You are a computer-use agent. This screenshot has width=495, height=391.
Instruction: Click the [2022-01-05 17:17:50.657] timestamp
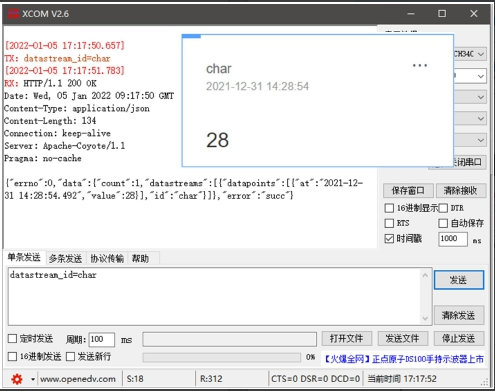pyautogui.click(x=64, y=46)
